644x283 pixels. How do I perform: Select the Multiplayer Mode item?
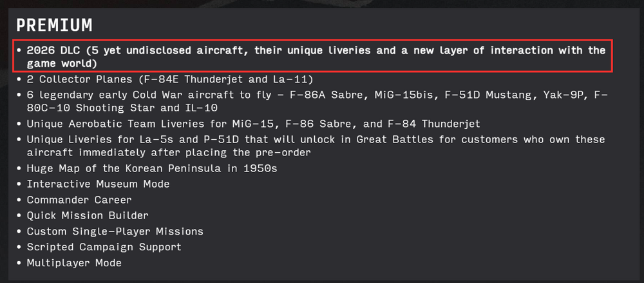[74, 262]
